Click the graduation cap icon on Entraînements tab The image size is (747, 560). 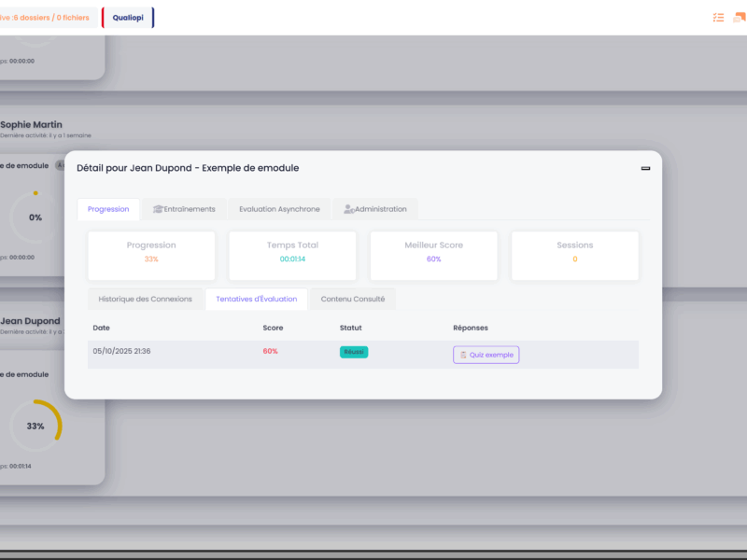158,209
